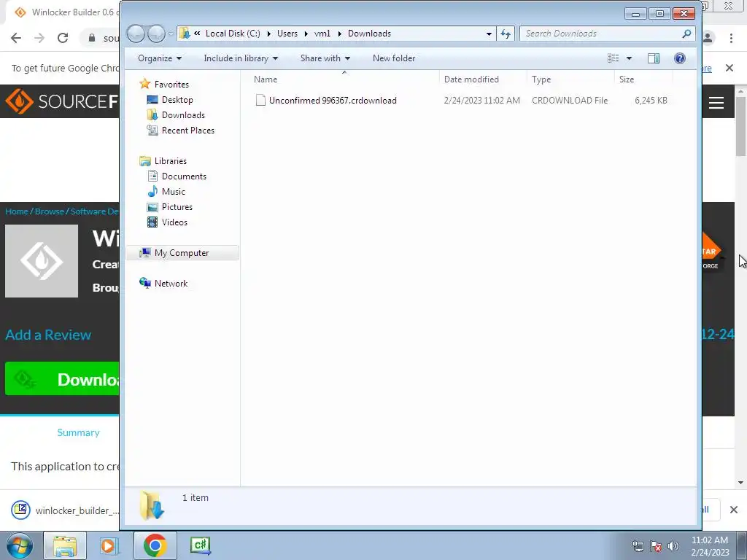Expand the arrow after Users breadcrumb
This screenshot has width=747, height=560.
[306, 34]
